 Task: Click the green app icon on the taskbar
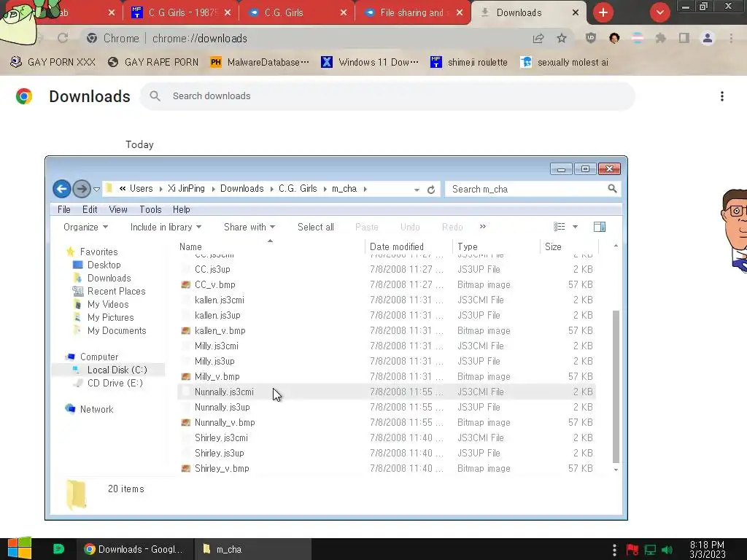coord(58,549)
